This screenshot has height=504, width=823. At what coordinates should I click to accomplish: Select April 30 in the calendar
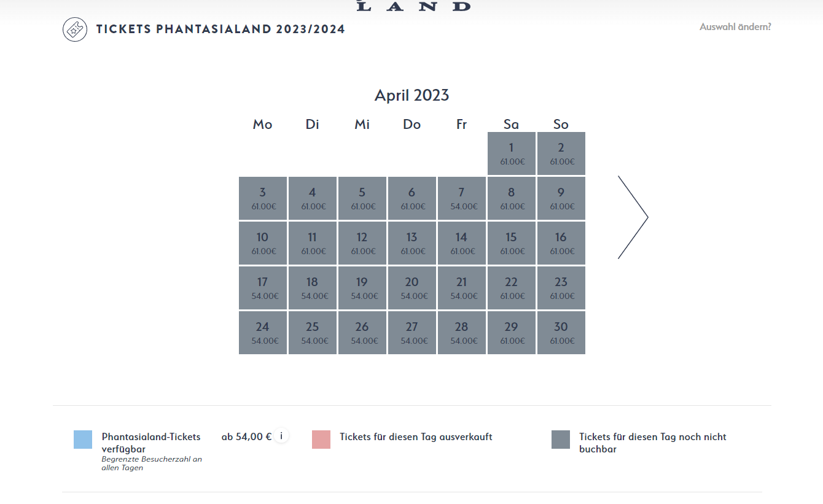click(561, 333)
